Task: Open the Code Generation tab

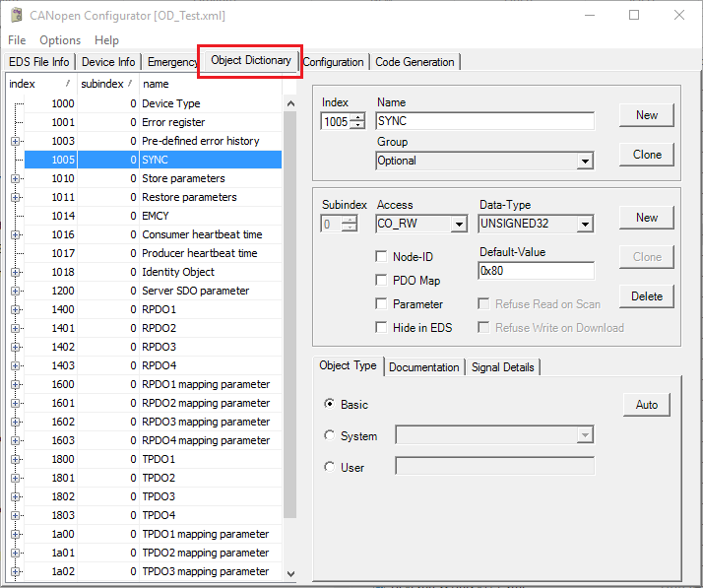Action: coord(415,62)
